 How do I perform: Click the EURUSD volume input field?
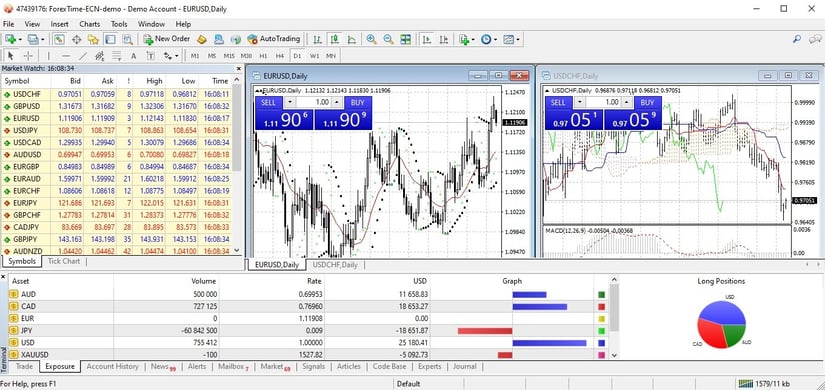[x=315, y=102]
